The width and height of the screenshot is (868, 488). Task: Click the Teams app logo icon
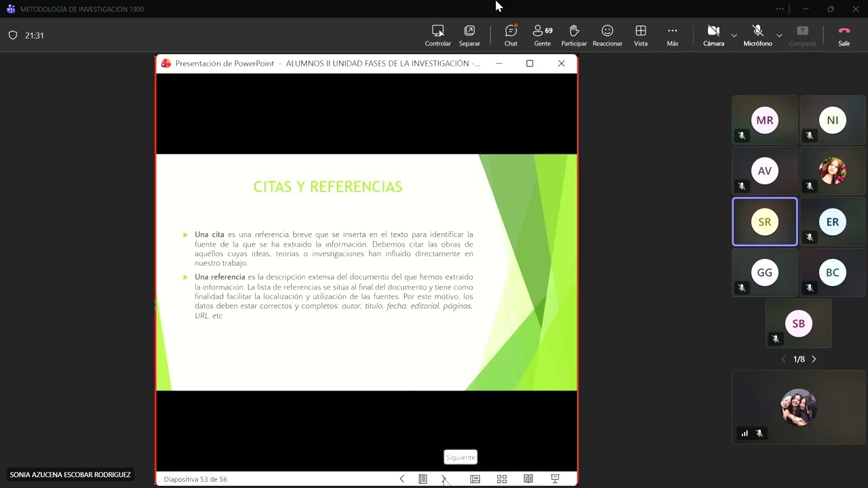(x=10, y=9)
